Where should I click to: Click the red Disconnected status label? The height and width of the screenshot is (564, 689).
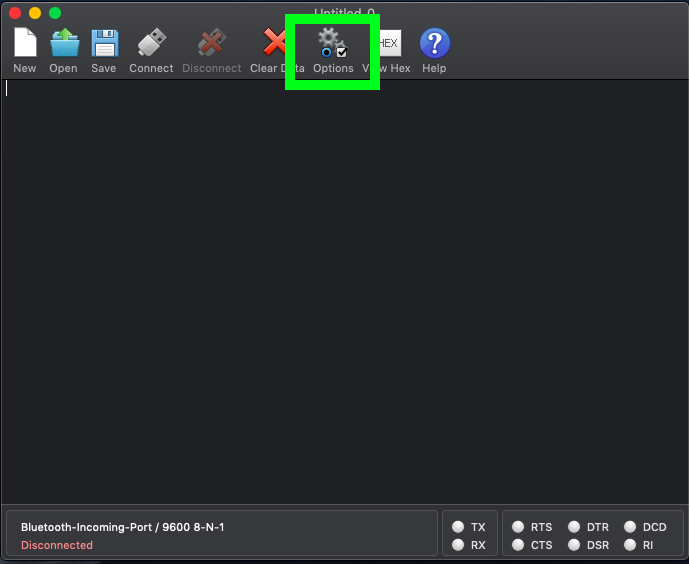click(x=57, y=545)
